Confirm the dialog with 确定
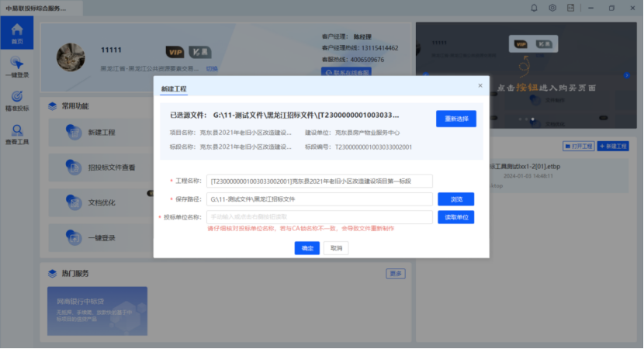The width and height of the screenshot is (644, 349). [x=306, y=248]
